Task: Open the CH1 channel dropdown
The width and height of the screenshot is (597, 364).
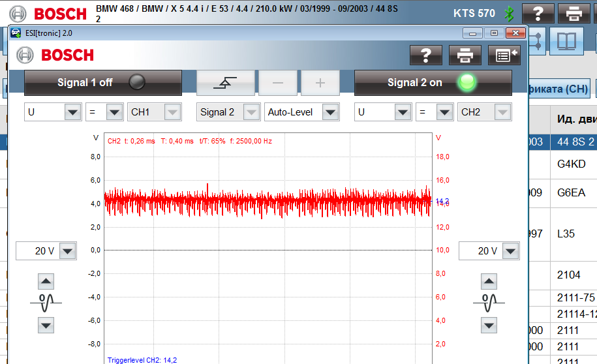Action: (154, 112)
